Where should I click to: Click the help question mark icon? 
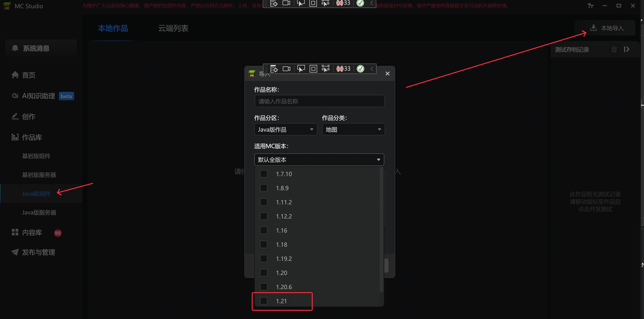tap(590, 6)
